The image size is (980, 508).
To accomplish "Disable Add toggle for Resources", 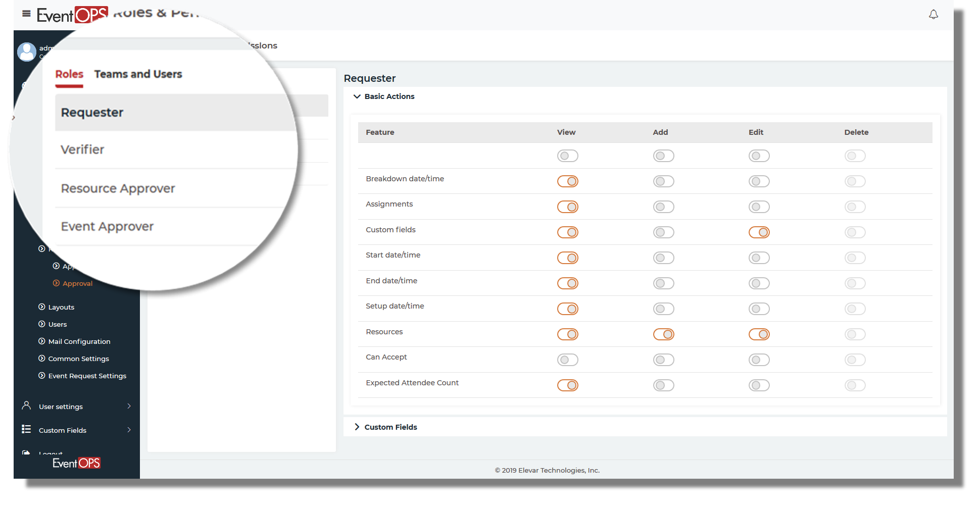I will tap(664, 334).
